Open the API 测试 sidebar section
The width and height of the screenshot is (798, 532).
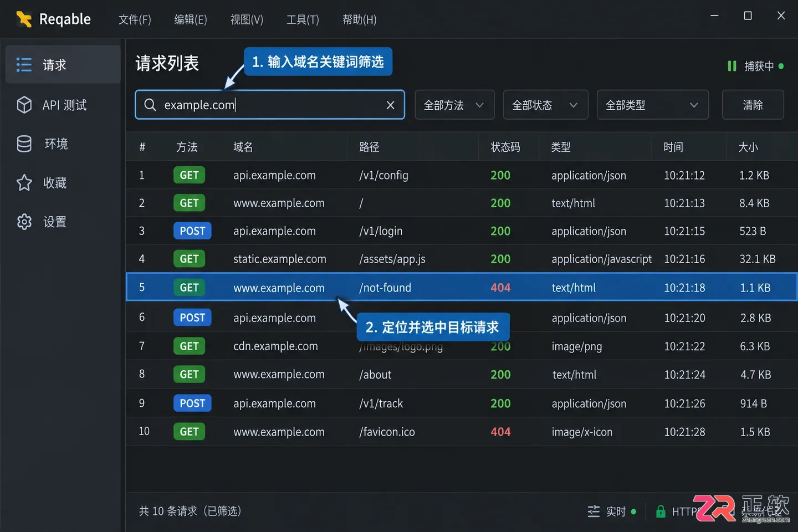(63, 105)
